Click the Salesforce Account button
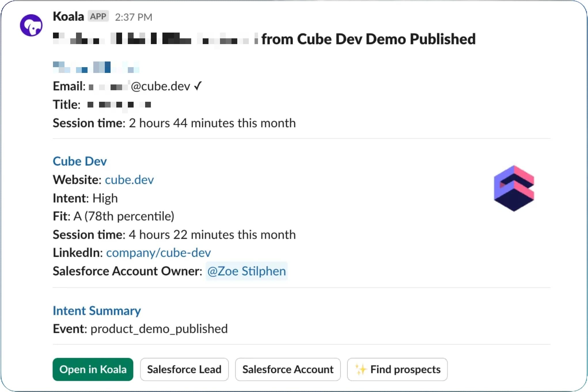The height and width of the screenshot is (392, 588). pyautogui.click(x=288, y=370)
